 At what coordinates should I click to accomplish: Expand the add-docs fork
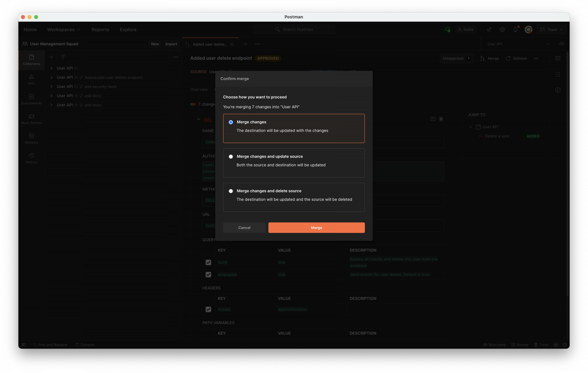[x=51, y=96]
